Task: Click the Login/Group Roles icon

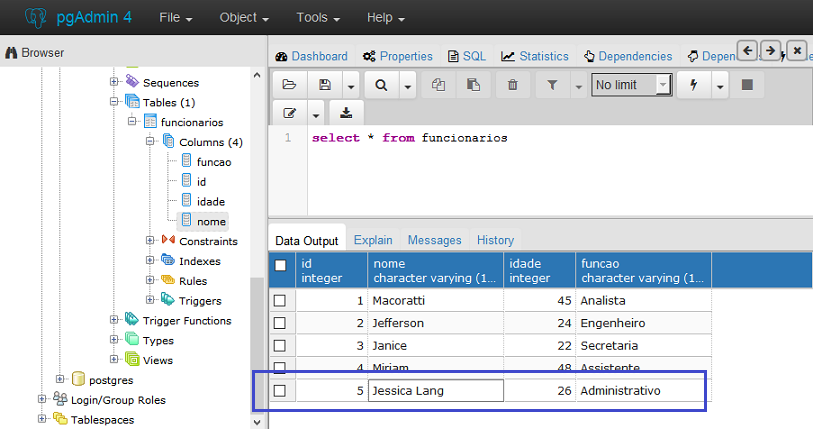Action: [x=60, y=399]
